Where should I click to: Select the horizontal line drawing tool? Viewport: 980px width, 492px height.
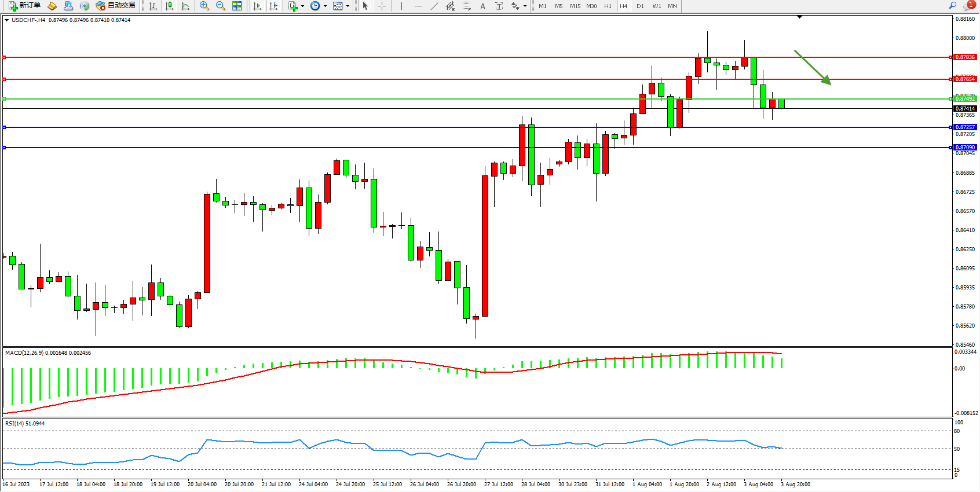pyautogui.click(x=418, y=6)
